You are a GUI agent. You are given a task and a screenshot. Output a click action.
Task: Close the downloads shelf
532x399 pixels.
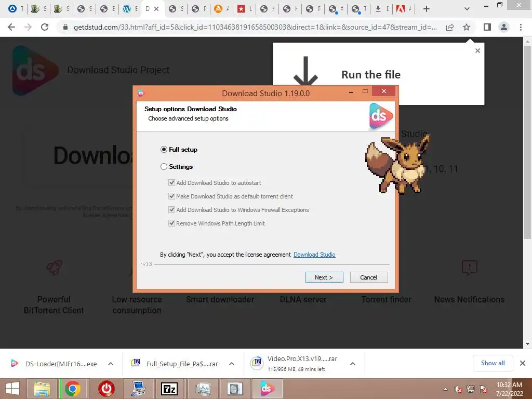click(523, 363)
